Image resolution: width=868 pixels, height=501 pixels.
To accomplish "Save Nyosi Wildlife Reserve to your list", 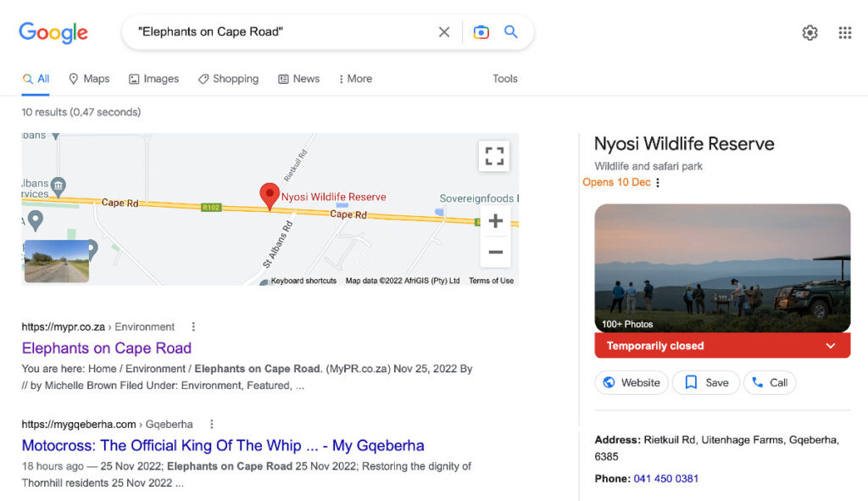I will point(706,382).
